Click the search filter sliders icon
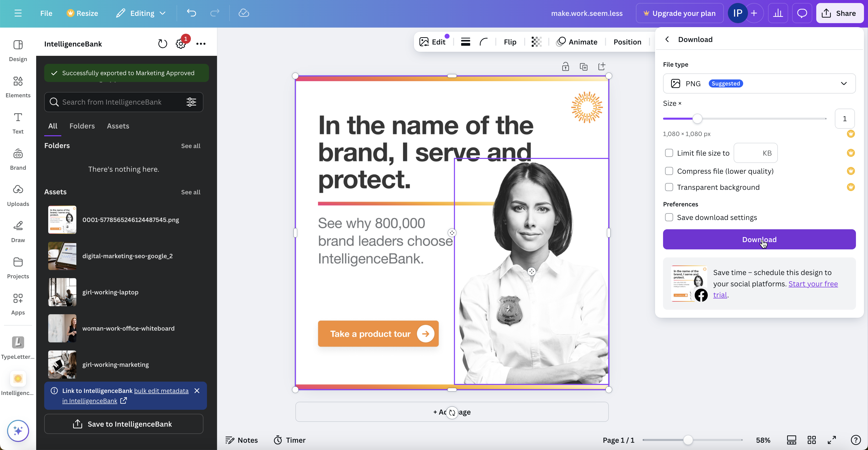The image size is (868, 450). tap(191, 102)
